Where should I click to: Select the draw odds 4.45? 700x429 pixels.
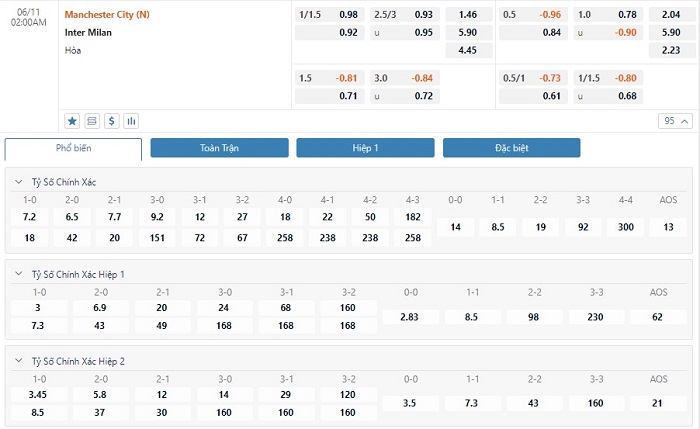pyautogui.click(x=467, y=50)
